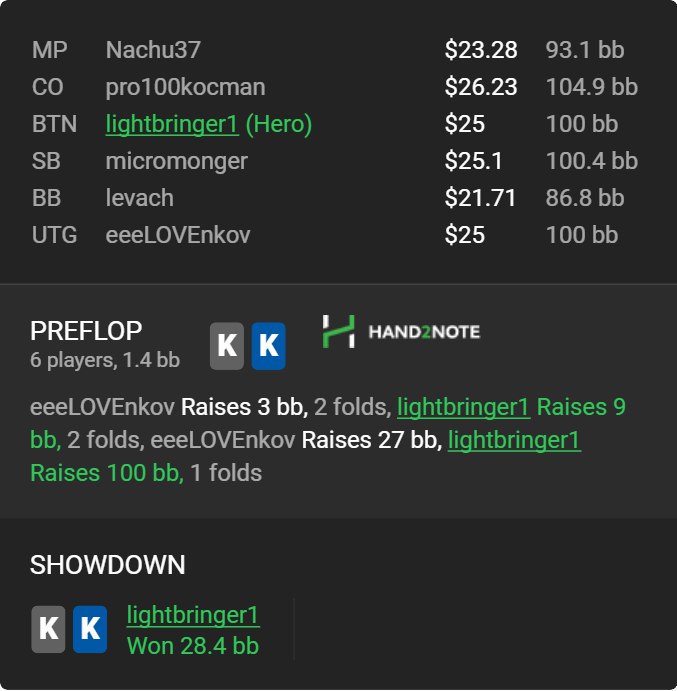Click the blue K card in preflop
Screen dimensions: 677x691
[x=268, y=346]
